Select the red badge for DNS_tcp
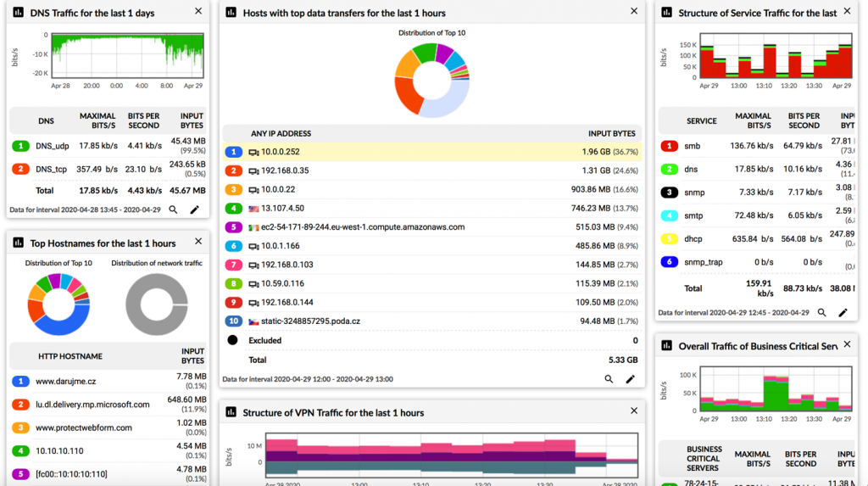868x486 pixels. (20, 169)
